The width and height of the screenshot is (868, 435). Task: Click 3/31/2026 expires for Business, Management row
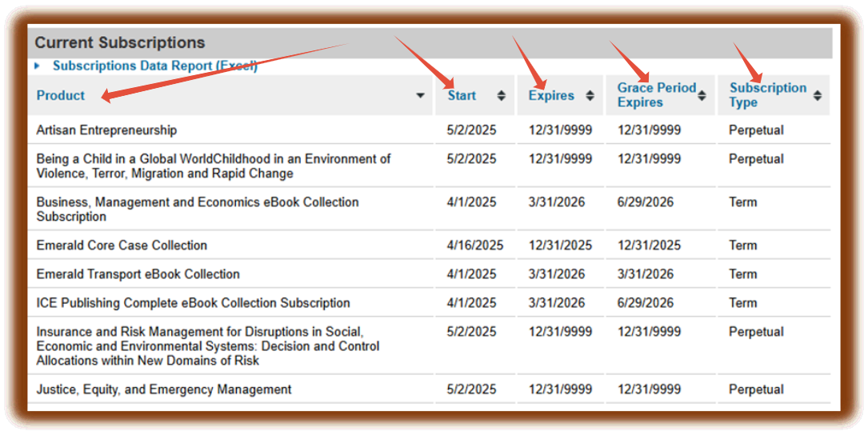(556, 202)
